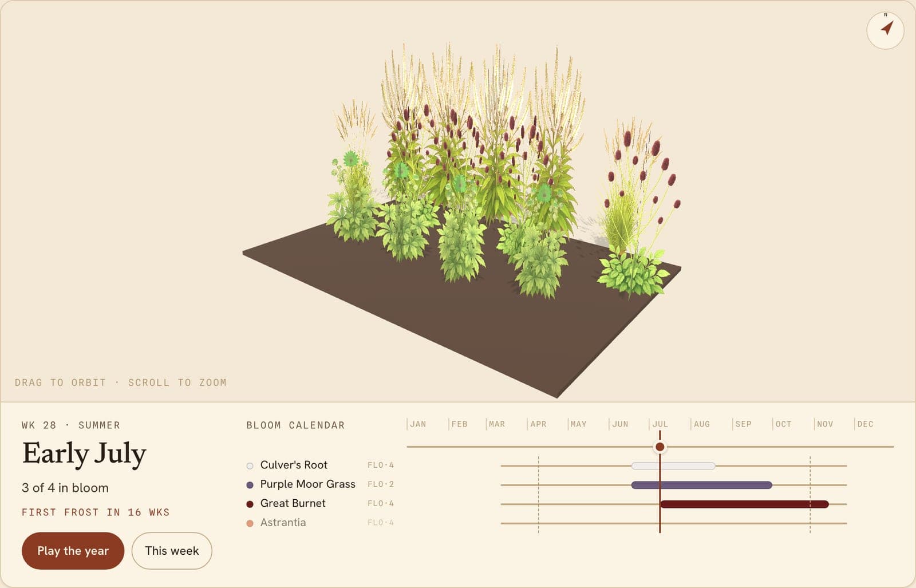
Task: Click the Great Burnet bloom bar
Action: coord(744,504)
